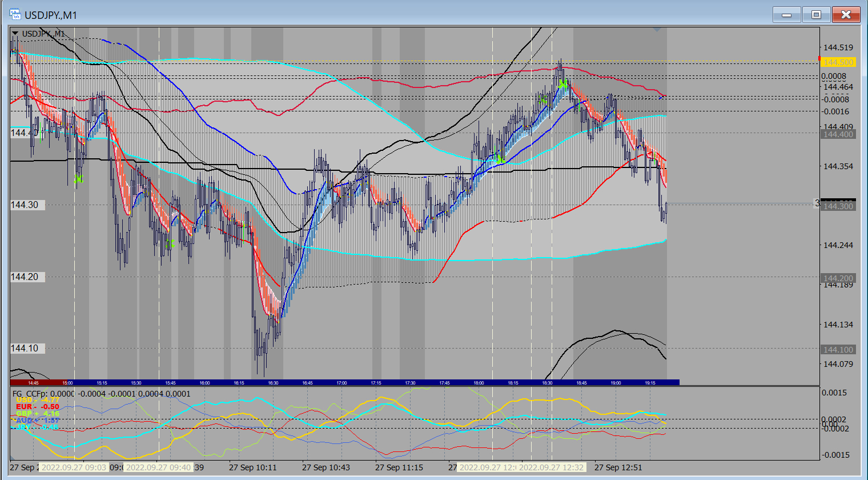Minimize the USDJPY chart window
This screenshot has width=868, height=480.
click(x=787, y=15)
